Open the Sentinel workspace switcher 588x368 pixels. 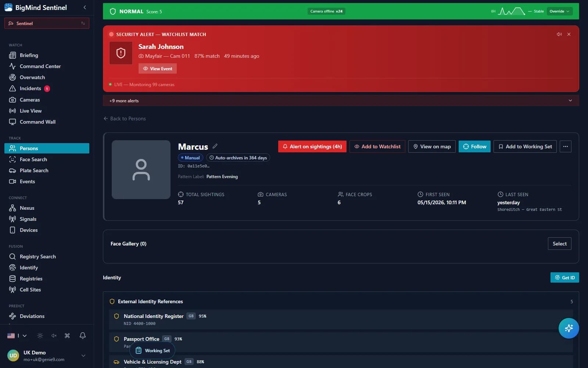[x=47, y=23]
